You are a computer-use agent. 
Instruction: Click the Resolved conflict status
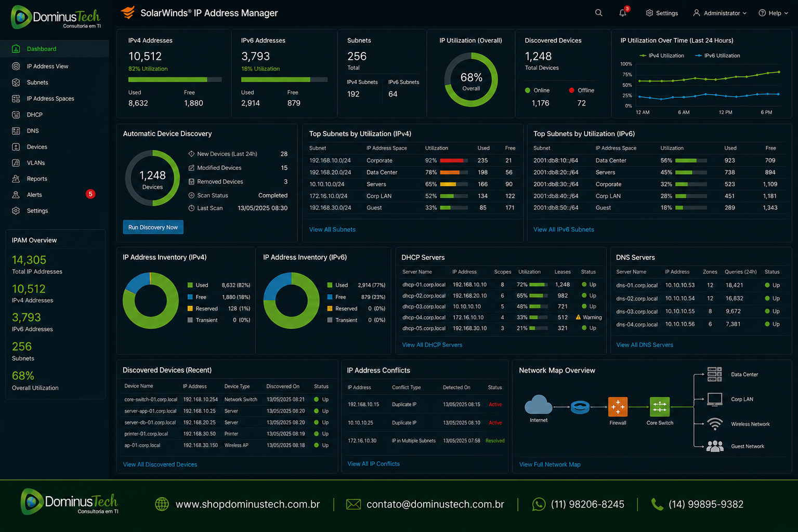(x=495, y=441)
